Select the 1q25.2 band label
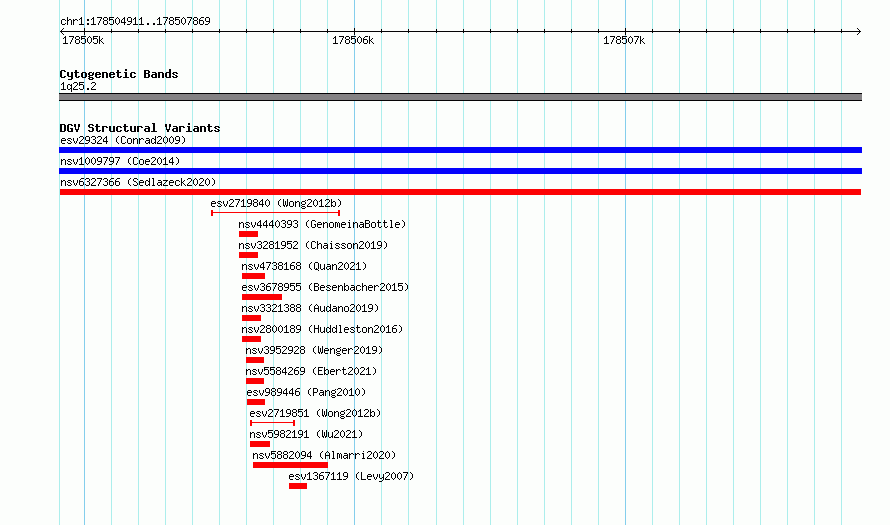Screen dimensions: 890x525 78,86
